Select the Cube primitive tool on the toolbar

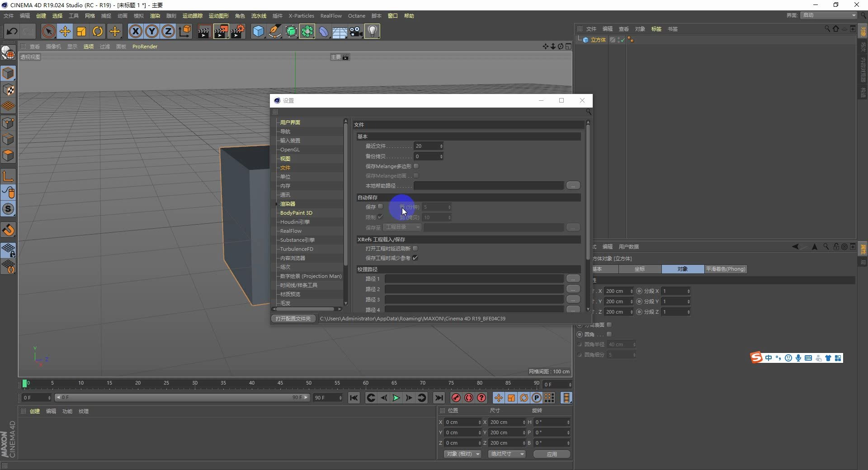click(258, 31)
